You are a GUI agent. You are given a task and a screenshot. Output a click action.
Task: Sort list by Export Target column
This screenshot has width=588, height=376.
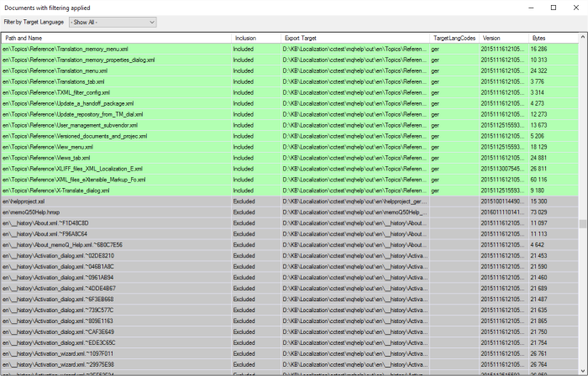click(x=354, y=38)
